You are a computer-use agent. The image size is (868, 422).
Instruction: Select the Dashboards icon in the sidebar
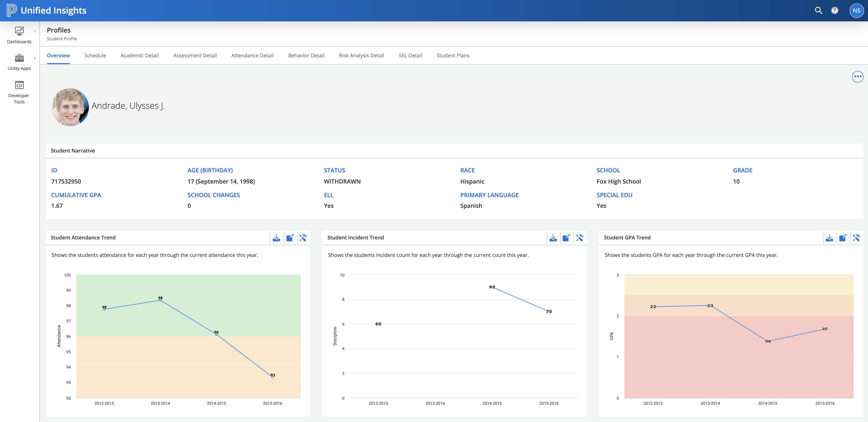pos(19,32)
